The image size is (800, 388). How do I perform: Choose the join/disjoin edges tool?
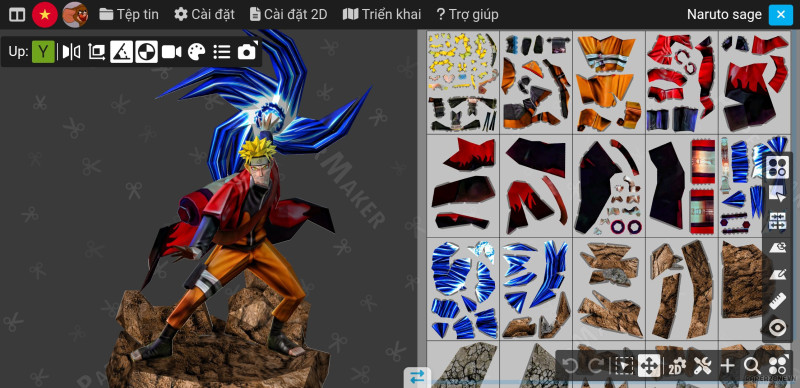point(778,221)
